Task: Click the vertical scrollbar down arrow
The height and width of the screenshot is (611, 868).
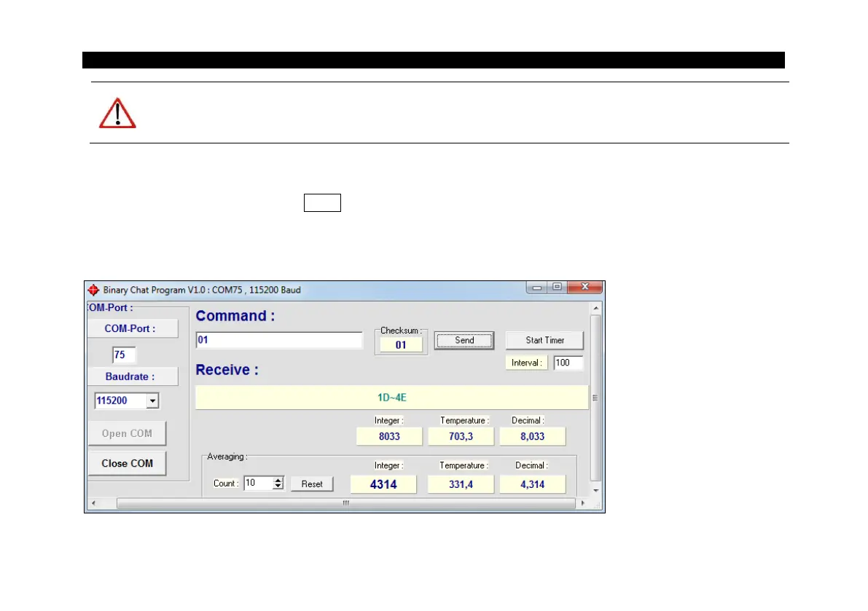Action: point(595,490)
